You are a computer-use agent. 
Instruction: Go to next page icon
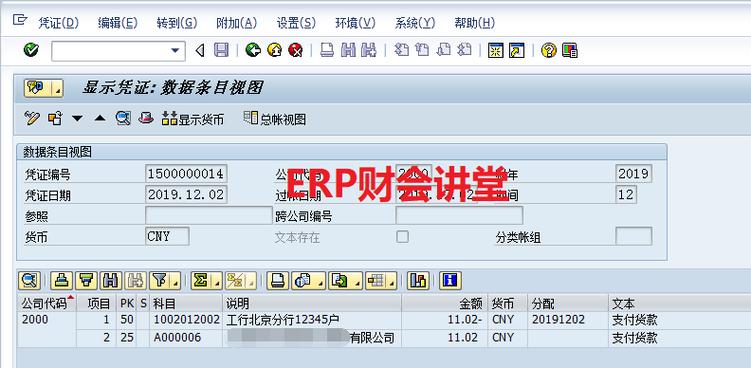coord(444,50)
